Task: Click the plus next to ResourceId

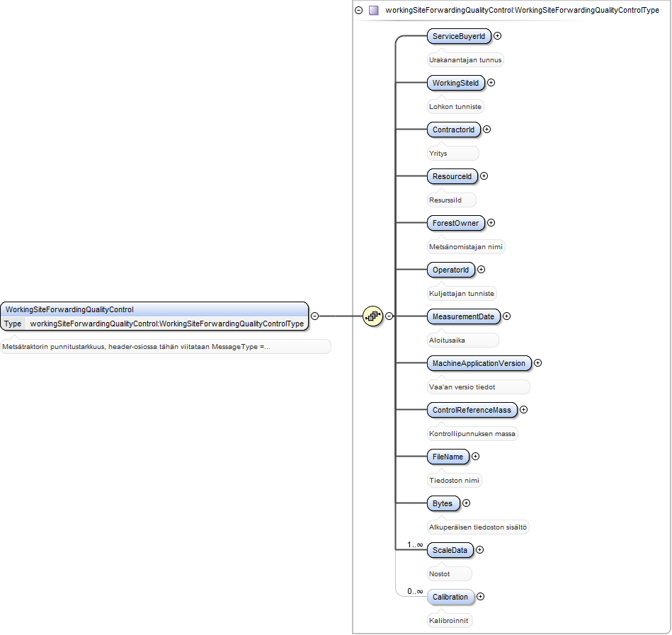Action: 484,176
